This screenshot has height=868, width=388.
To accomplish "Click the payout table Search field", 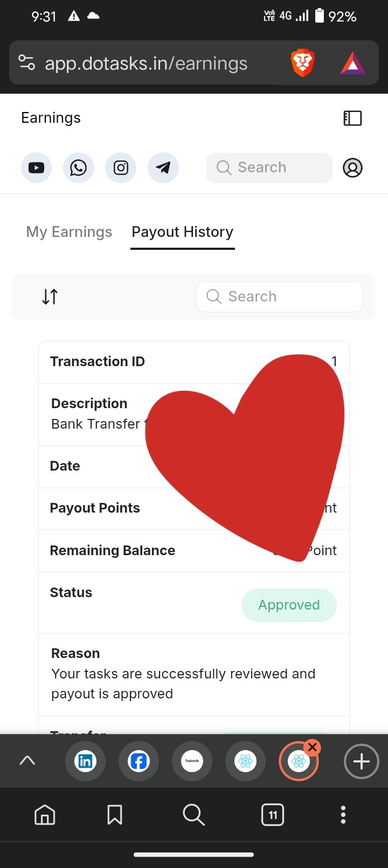I will [280, 297].
